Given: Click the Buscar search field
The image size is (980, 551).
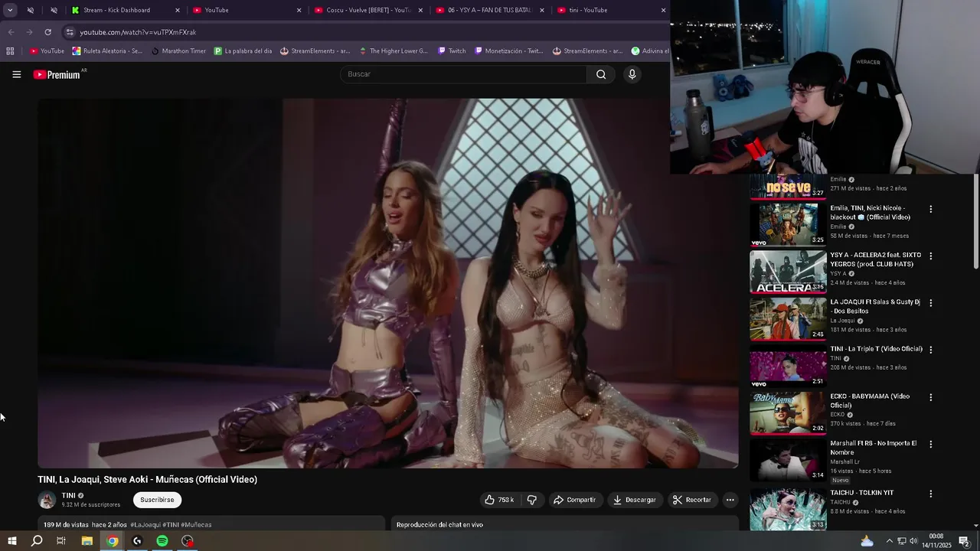Looking at the screenshot, I should [463, 74].
